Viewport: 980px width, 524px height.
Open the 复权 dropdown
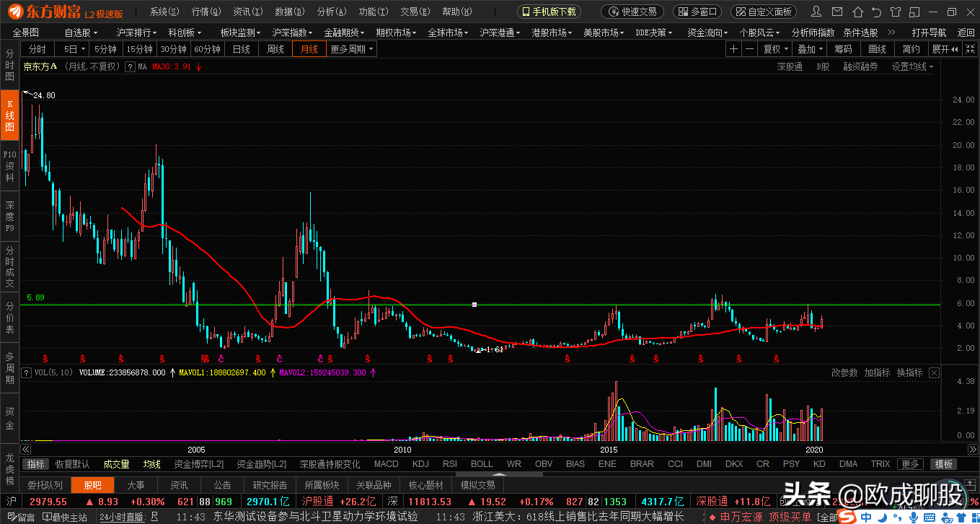click(775, 48)
